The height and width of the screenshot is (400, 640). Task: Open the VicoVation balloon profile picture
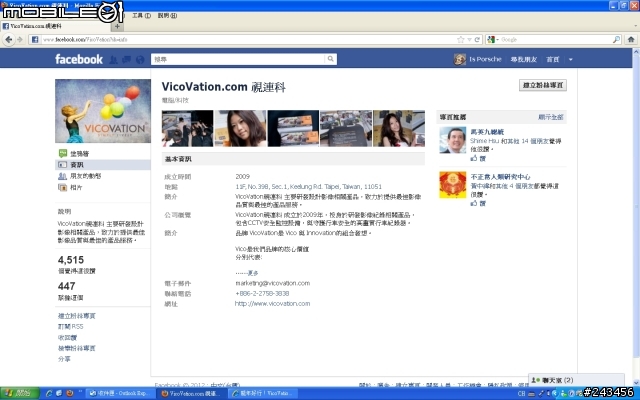tap(103, 111)
